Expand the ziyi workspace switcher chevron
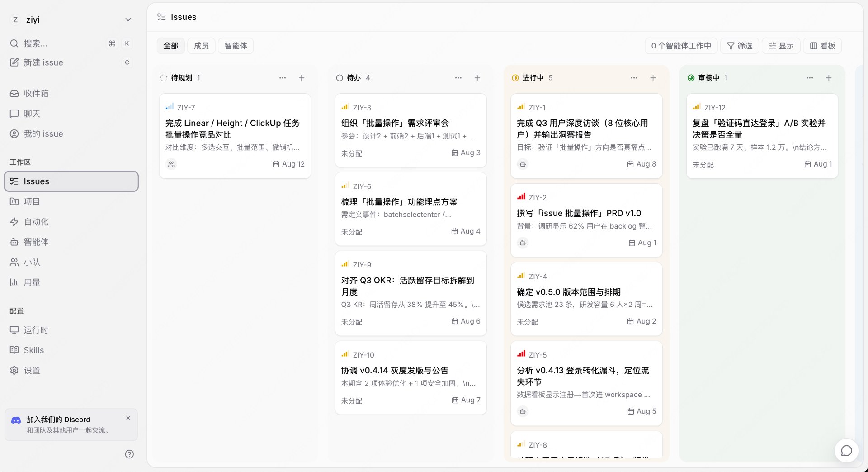 pos(128,19)
